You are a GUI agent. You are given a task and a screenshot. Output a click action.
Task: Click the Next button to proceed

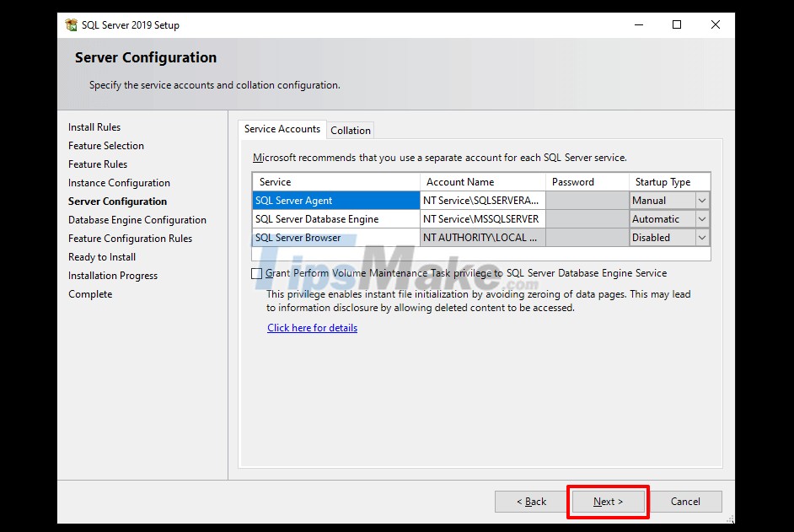tap(608, 501)
